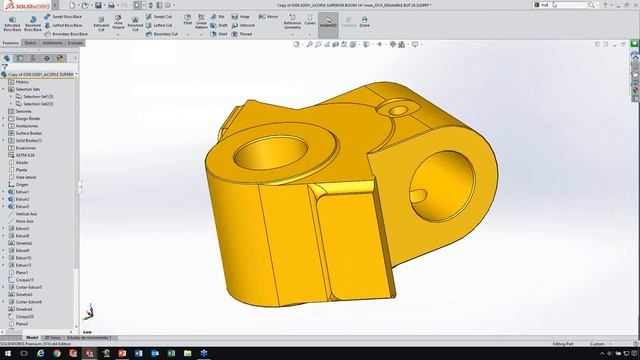Click the Open document icon

click(x=84, y=5)
